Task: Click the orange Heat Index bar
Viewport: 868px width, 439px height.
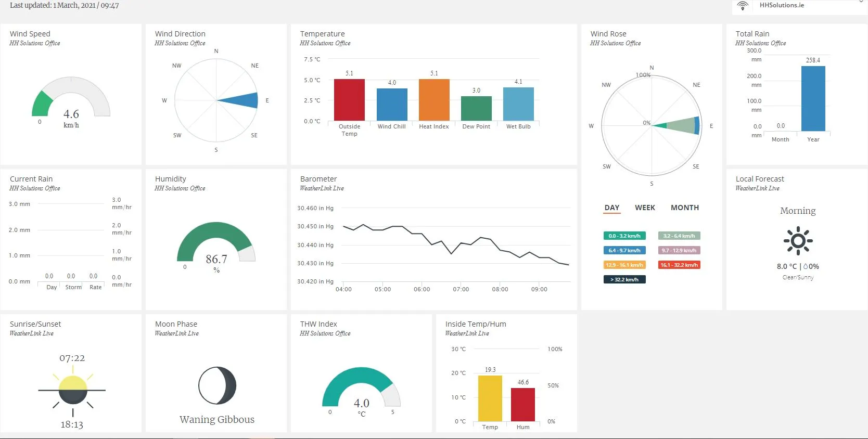Action: 434,100
